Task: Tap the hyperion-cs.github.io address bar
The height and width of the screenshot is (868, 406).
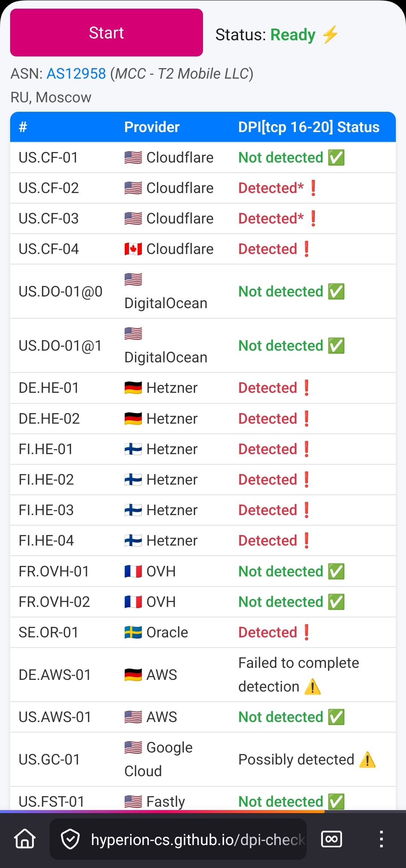Action: [197, 839]
